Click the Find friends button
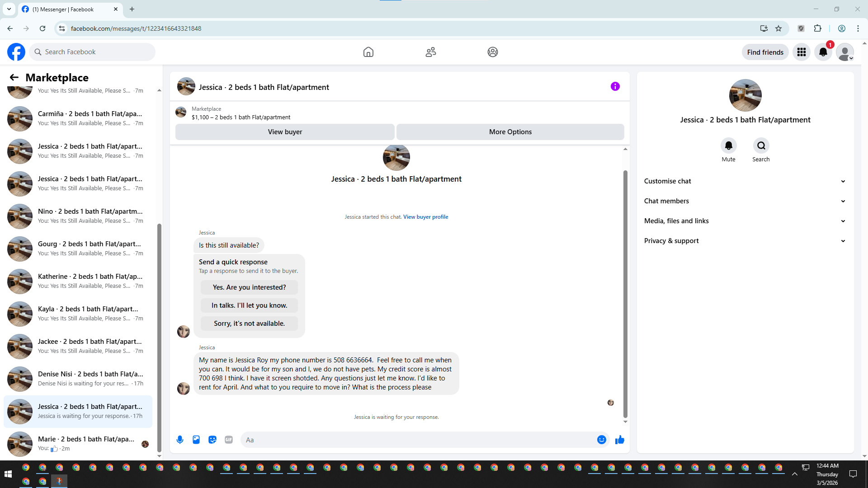 [765, 52]
